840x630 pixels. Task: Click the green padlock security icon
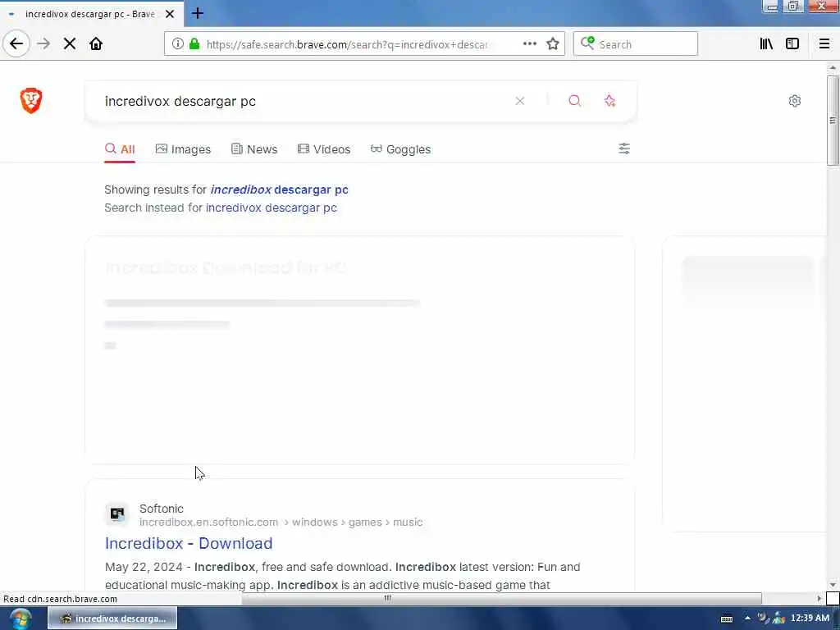tap(194, 44)
